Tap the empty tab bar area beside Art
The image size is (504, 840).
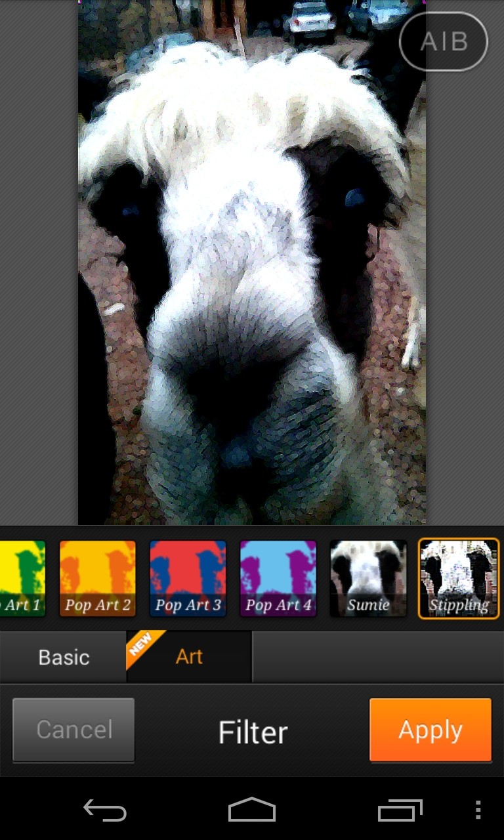click(377, 657)
